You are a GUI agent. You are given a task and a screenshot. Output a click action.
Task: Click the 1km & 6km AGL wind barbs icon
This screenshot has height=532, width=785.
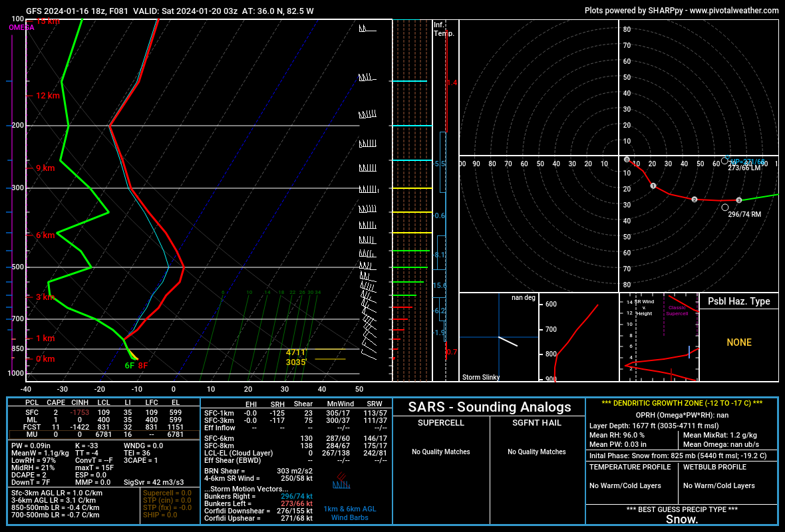tap(341, 481)
